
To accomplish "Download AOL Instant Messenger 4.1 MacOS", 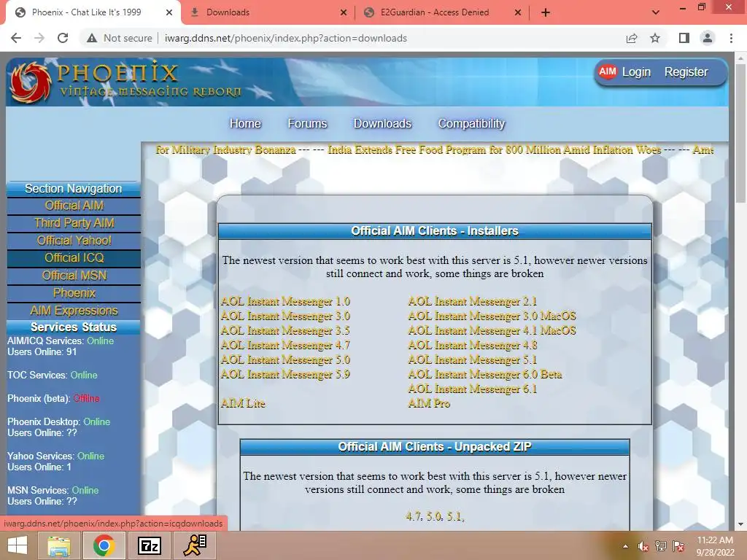I will 492,330.
